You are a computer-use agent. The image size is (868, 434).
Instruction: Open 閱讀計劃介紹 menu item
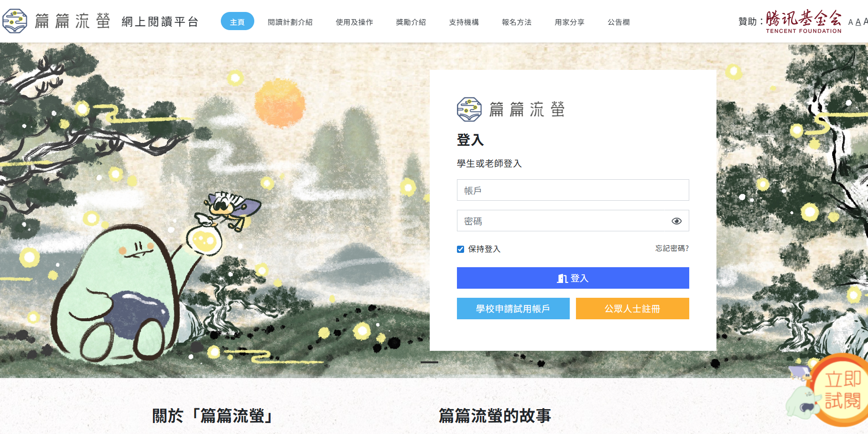(290, 22)
